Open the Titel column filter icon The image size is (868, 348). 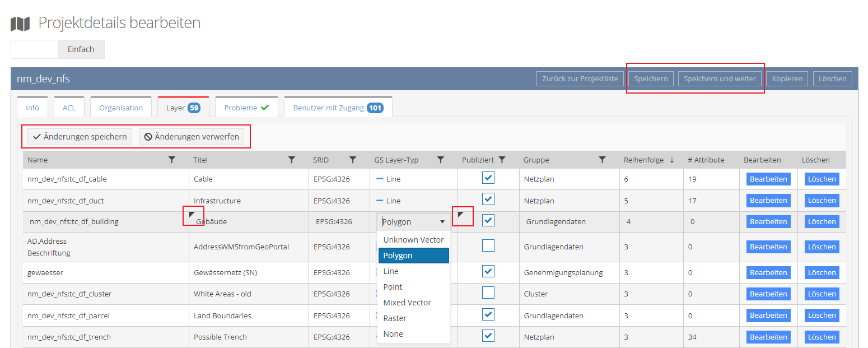pos(291,160)
